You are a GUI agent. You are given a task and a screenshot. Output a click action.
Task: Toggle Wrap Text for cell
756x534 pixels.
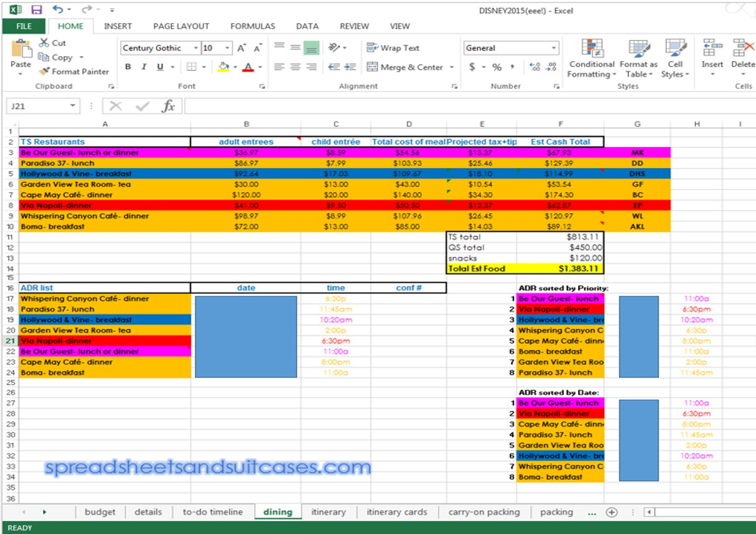393,48
